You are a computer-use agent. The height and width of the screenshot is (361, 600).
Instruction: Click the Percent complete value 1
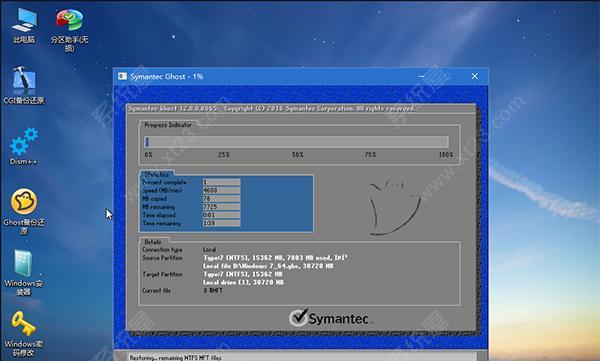[221, 182]
